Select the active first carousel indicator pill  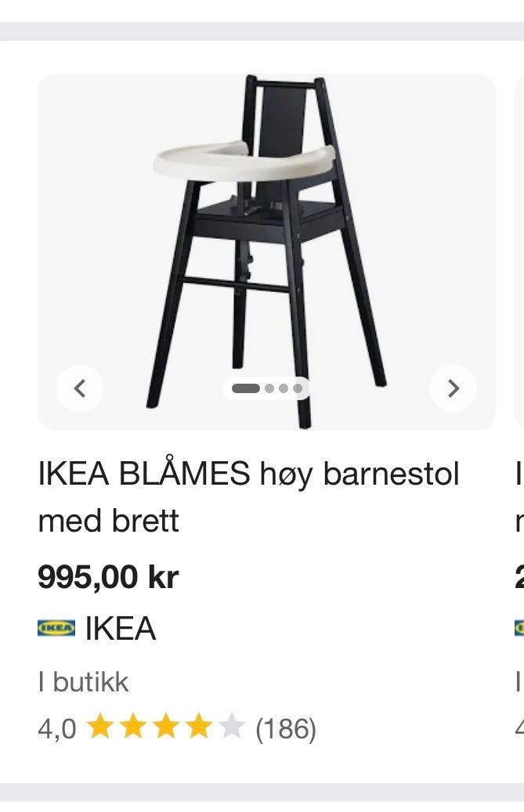pos(246,388)
